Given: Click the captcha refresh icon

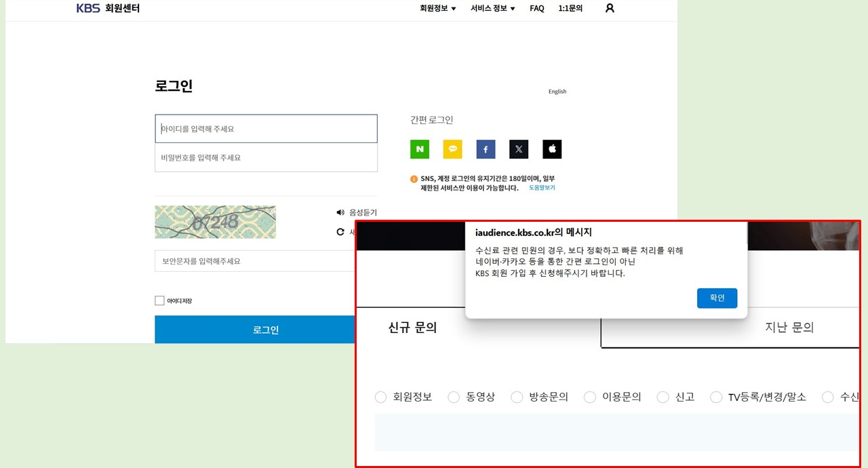Looking at the screenshot, I should point(340,232).
